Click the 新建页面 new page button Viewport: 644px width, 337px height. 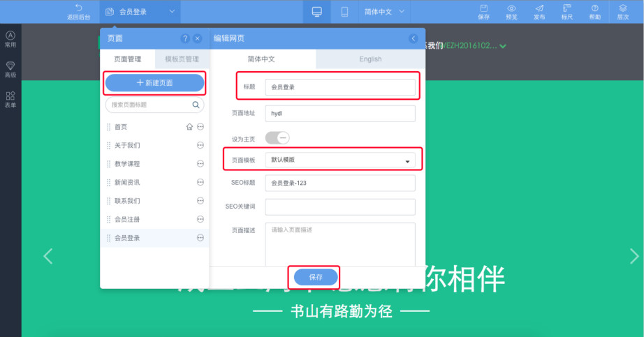coord(154,83)
